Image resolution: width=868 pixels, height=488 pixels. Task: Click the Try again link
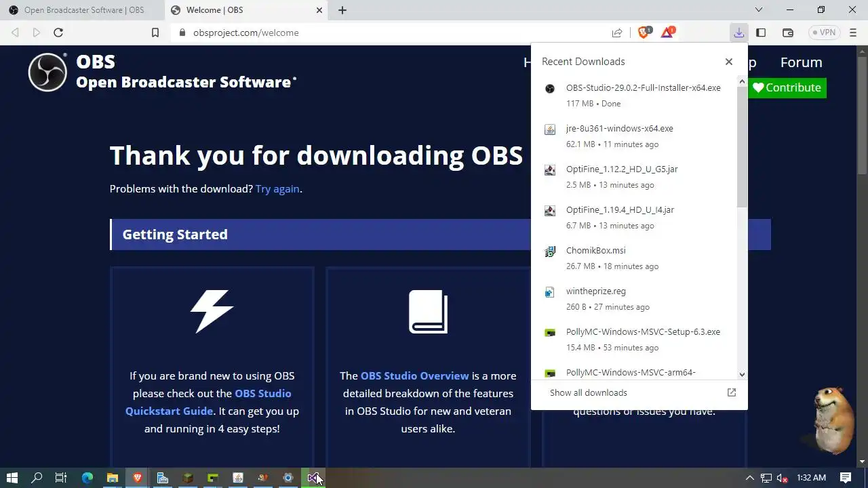[277, 188]
